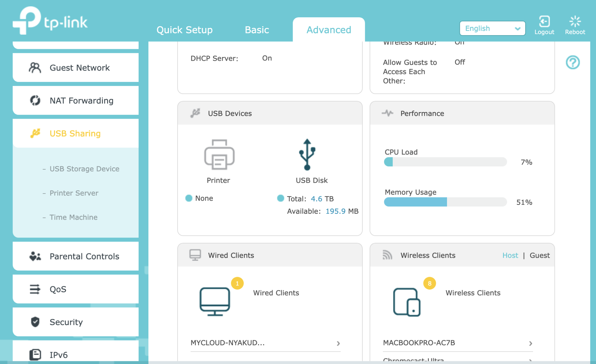Open the English language dropdown
Viewport: 596px width, 364px height.
tap(492, 29)
